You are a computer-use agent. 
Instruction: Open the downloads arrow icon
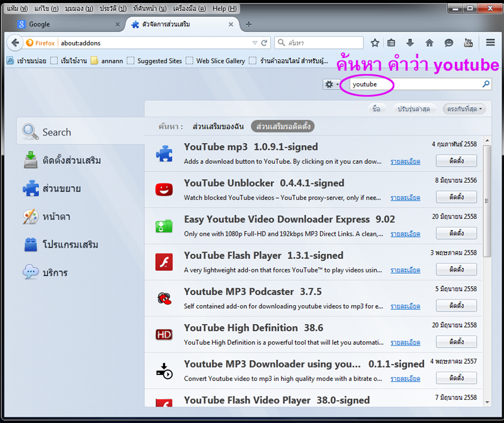pos(410,43)
